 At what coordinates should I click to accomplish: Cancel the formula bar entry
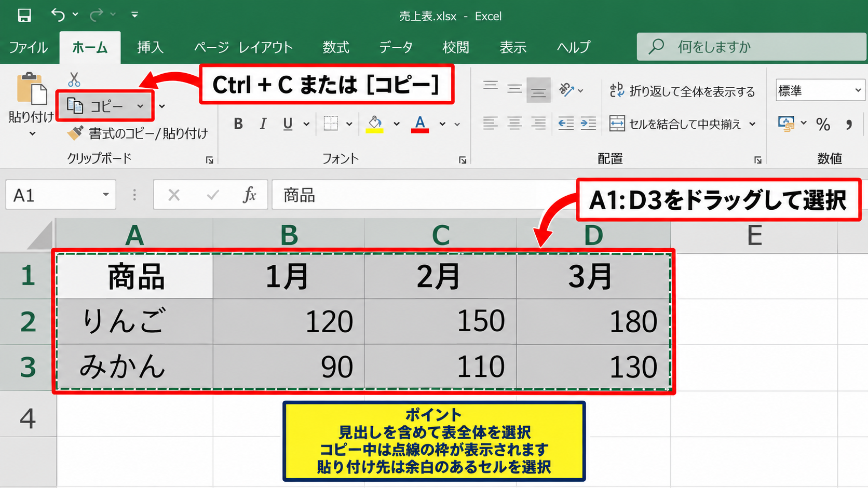pos(174,195)
